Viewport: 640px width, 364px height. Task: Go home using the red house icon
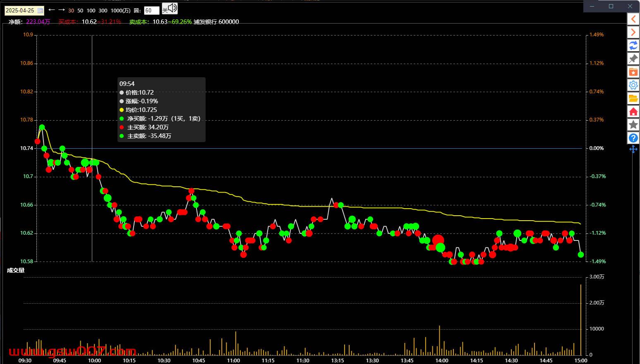click(x=633, y=112)
